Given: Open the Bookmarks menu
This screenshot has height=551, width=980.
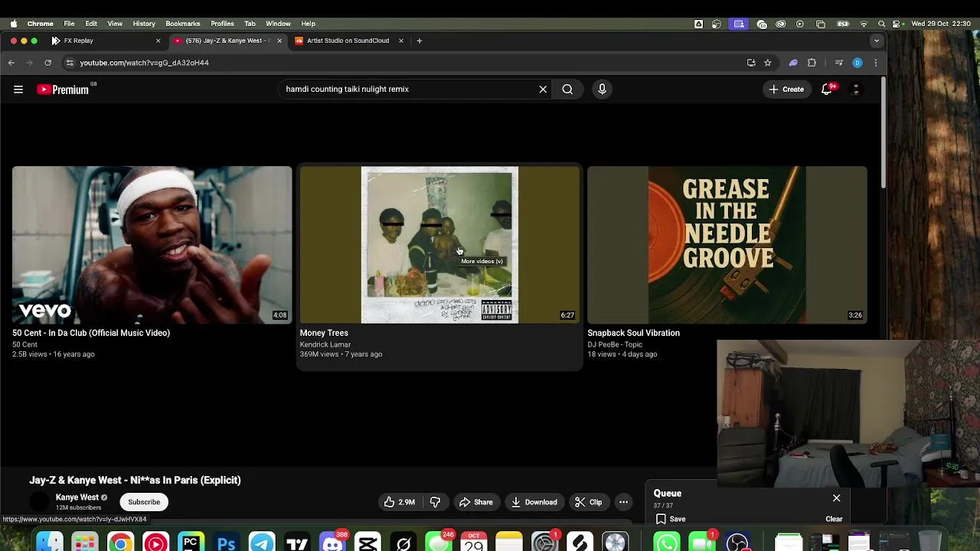Looking at the screenshot, I should [183, 24].
